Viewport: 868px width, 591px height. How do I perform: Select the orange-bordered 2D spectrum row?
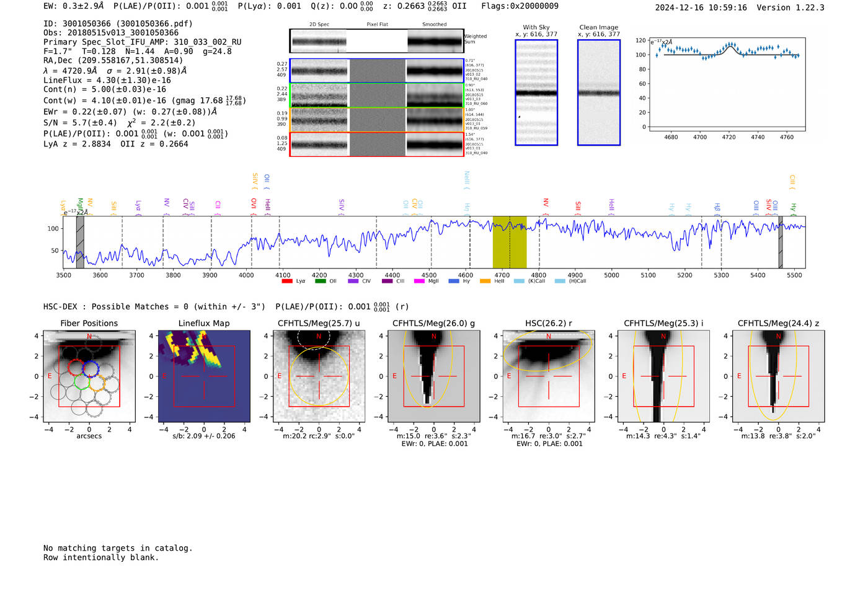(x=376, y=120)
